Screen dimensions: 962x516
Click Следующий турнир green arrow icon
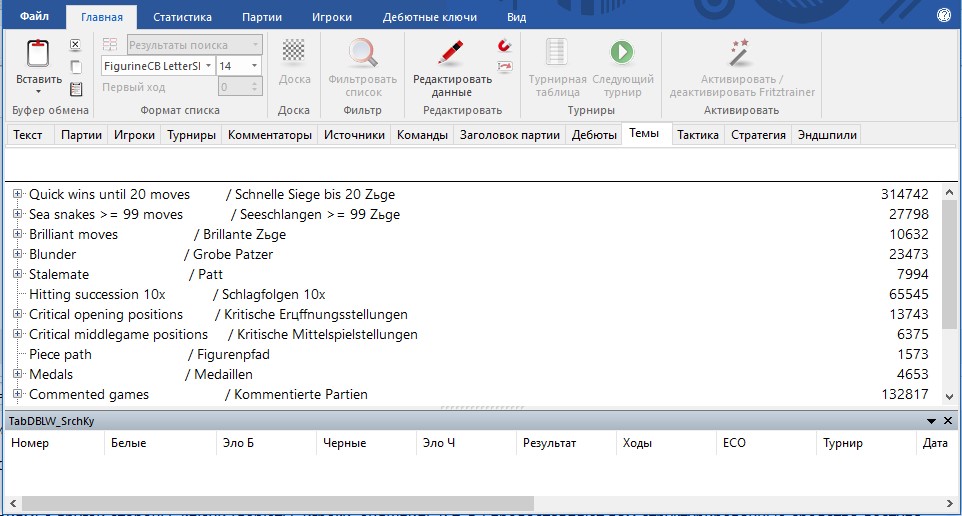point(622,53)
